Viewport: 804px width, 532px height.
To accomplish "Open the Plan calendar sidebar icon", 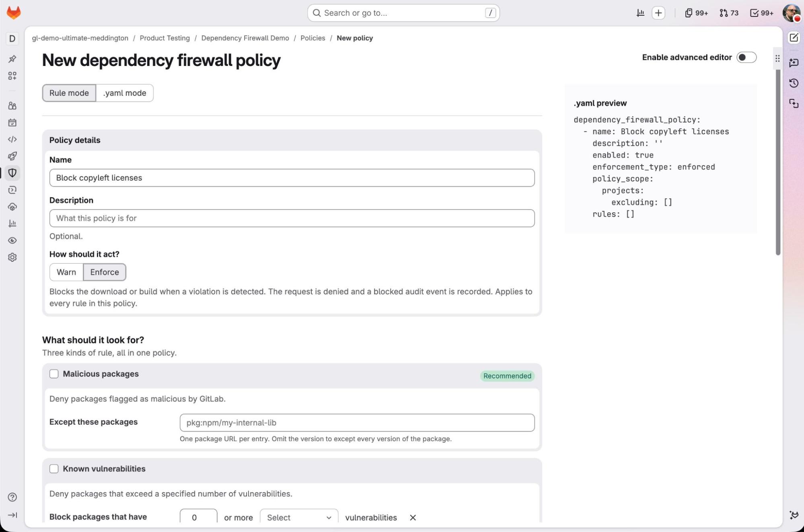I will point(12,123).
